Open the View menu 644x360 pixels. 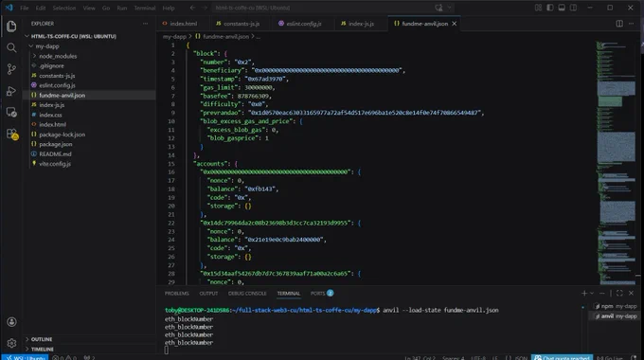pos(89,8)
